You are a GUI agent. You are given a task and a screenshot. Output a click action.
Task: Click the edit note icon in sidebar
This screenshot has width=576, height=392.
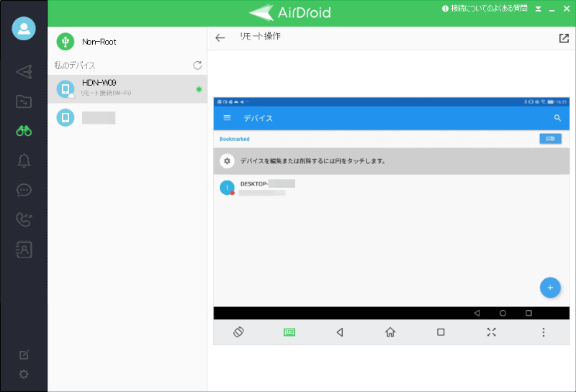click(24, 355)
